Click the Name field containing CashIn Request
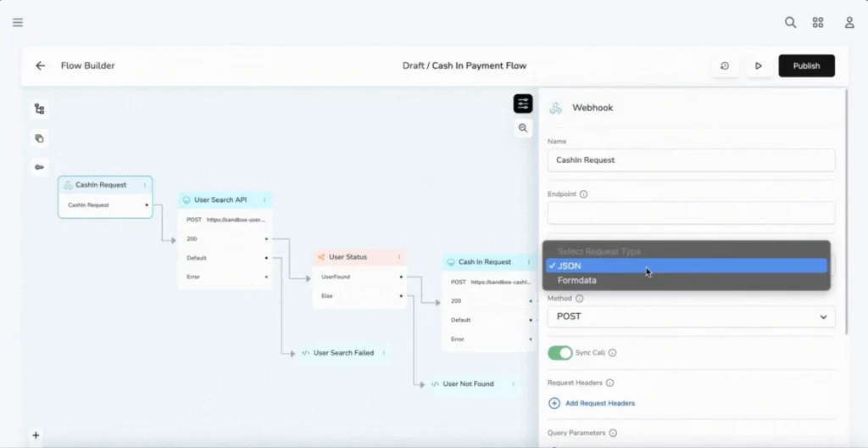This screenshot has height=448, width=868. click(691, 160)
